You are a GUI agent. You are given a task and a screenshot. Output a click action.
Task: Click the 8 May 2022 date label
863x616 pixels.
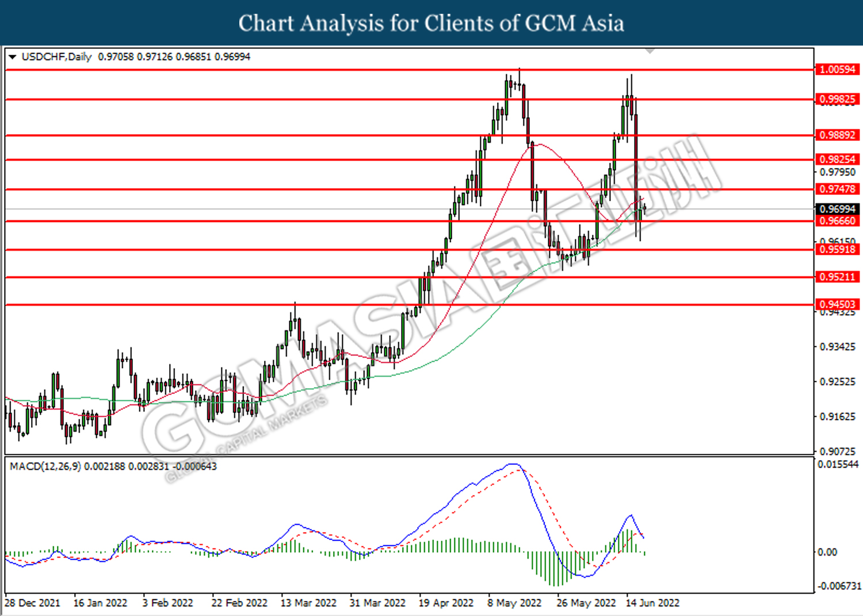click(514, 603)
